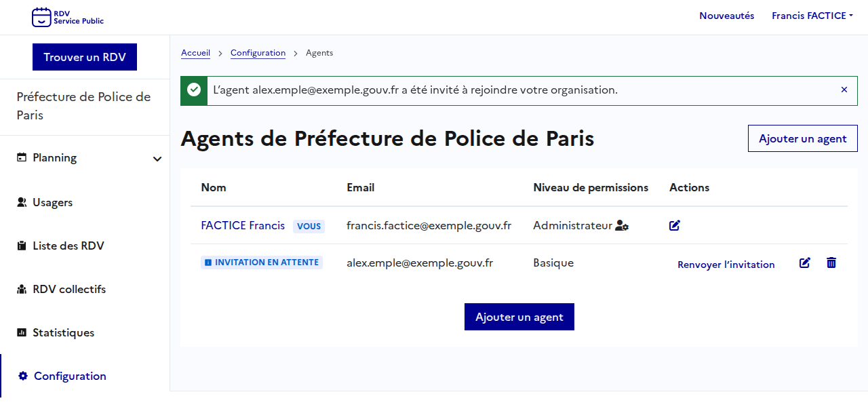Click the outlined Ajouter un agent button at top
The height and width of the screenshot is (407, 868).
click(x=802, y=138)
